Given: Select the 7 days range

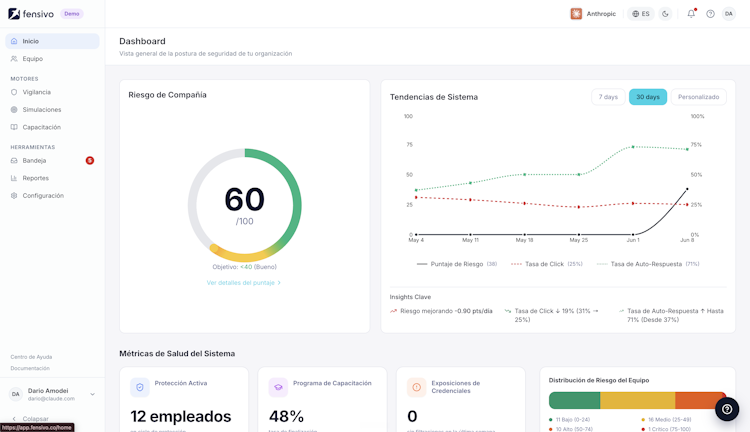Looking at the screenshot, I should click(x=608, y=97).
